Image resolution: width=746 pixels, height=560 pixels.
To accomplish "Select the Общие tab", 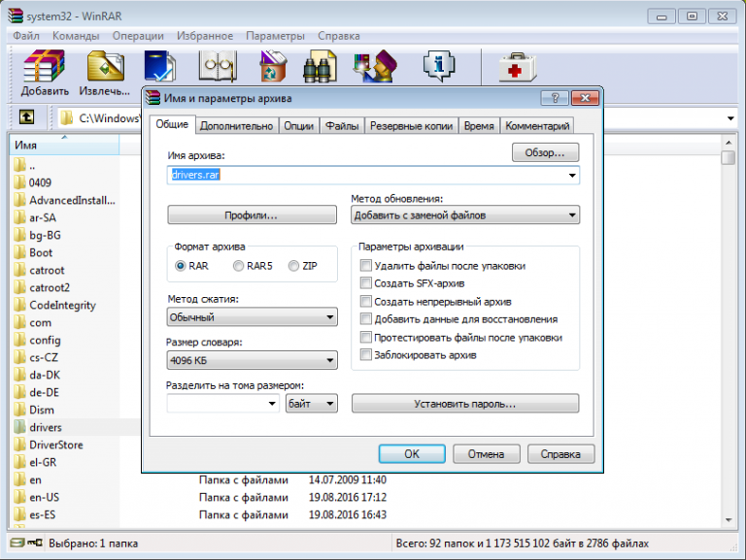I will click(172, 124).
